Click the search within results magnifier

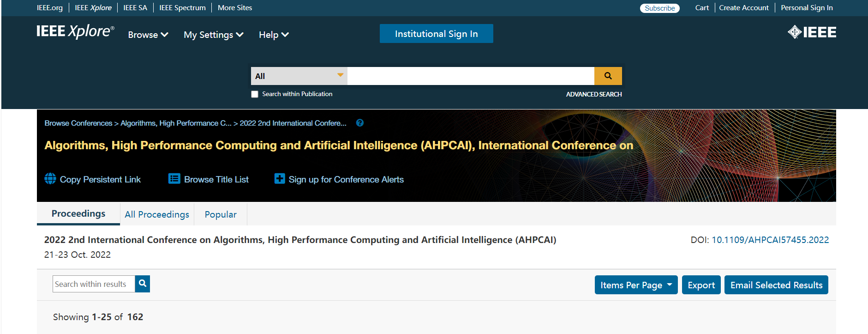click(143, 284)
